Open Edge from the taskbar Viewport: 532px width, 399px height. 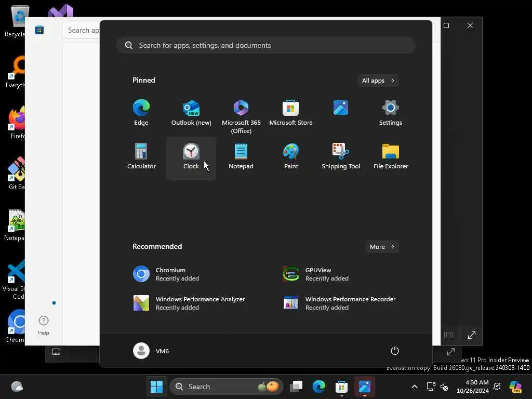319,387
